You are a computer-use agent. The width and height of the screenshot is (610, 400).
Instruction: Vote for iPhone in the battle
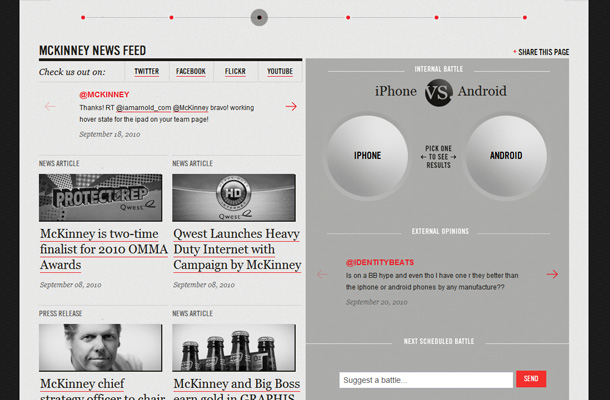[367, 156]
